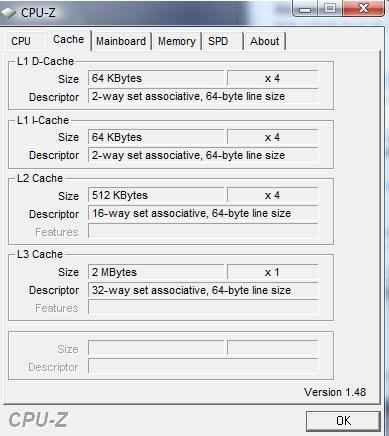Click the L2 Cache 512 KBytes field
The height and width of the screenshot is (436, 389).
click(156, 195)
